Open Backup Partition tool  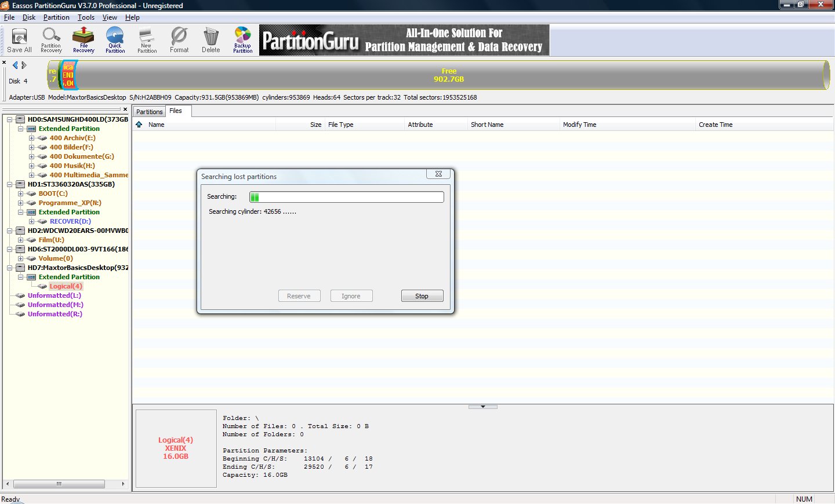click(x=242, y=41)
